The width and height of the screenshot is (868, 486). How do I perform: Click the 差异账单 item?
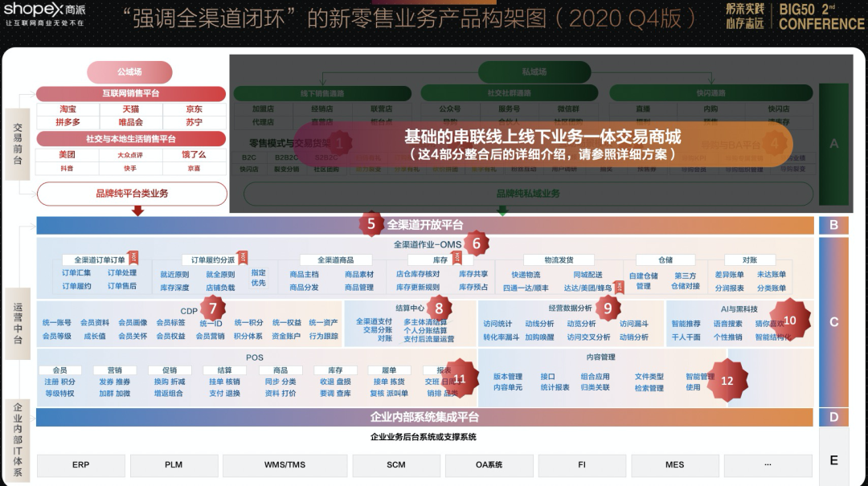pos(729,275)
